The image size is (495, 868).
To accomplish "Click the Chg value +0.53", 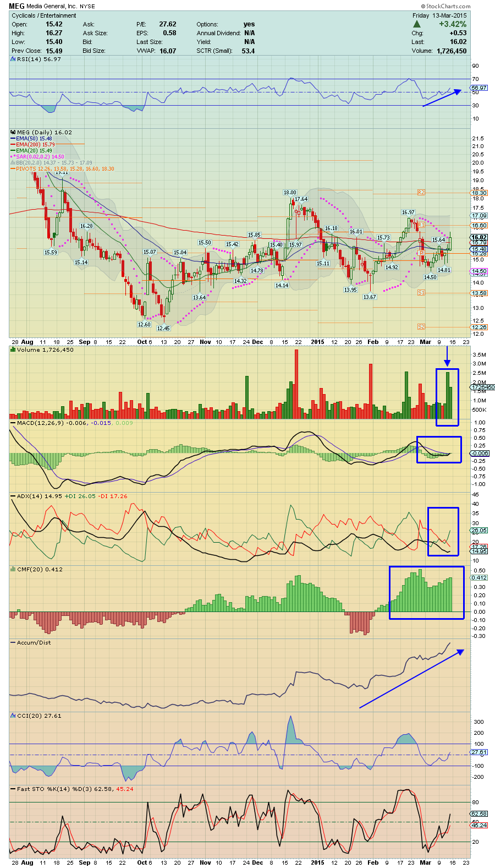I will pos(458,33).
